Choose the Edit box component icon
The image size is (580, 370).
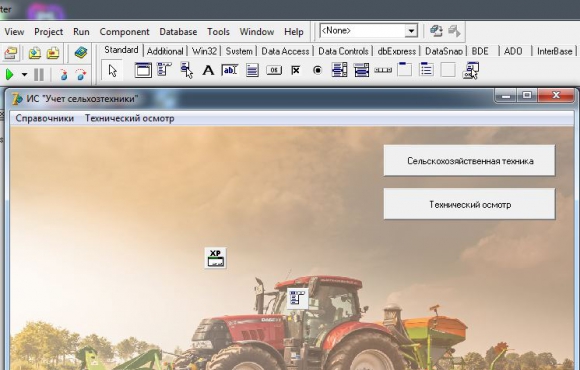pos(229,70)
